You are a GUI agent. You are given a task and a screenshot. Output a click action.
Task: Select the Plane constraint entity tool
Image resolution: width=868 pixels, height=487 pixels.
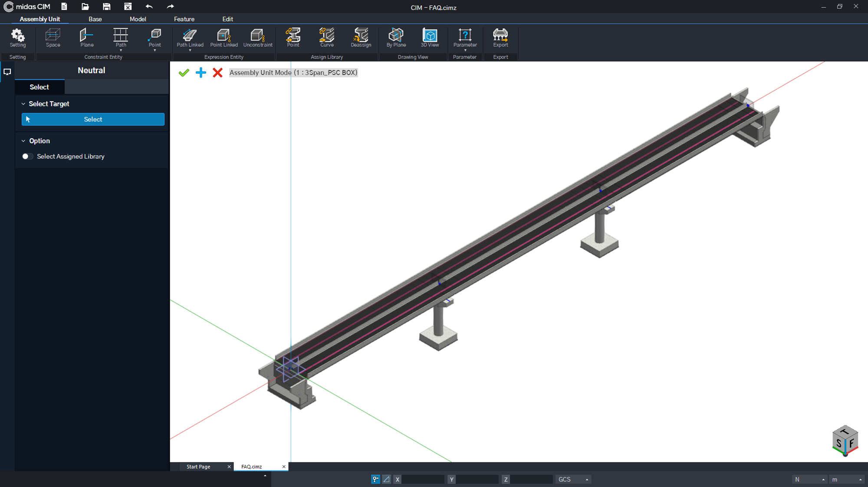87,38
